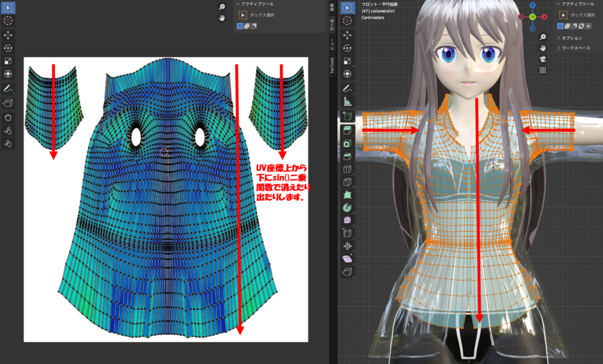
Task: Click the ボックス選択 tool button in 3D viewport panel
Action: pos(562,15)
